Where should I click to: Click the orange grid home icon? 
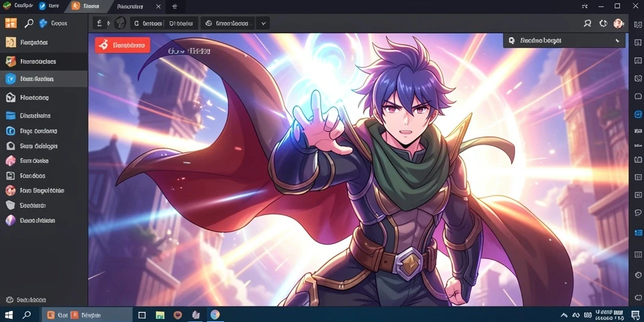pyautogui.click(x=11, y=23)
